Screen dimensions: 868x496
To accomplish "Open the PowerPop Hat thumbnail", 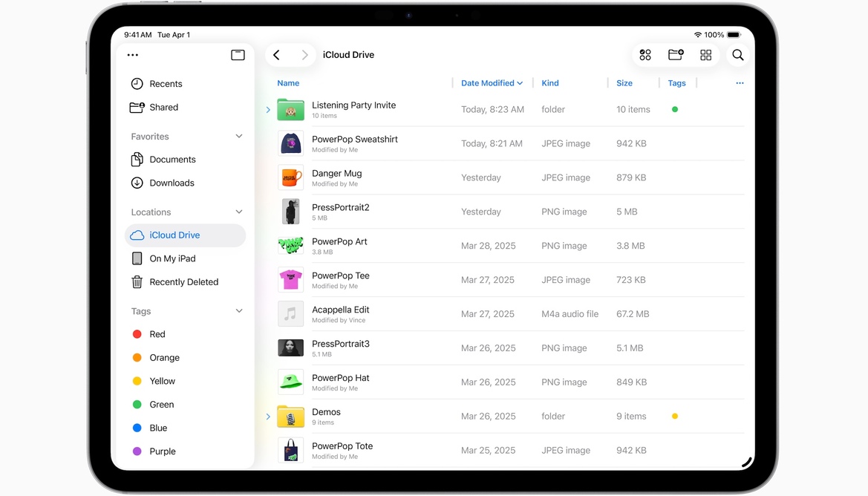I will (x=290, y=382).
